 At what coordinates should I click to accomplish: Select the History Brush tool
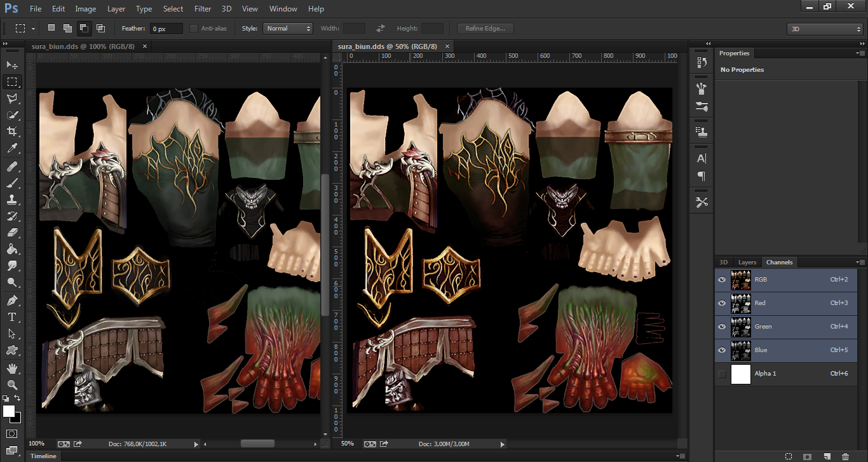(12, 216)
